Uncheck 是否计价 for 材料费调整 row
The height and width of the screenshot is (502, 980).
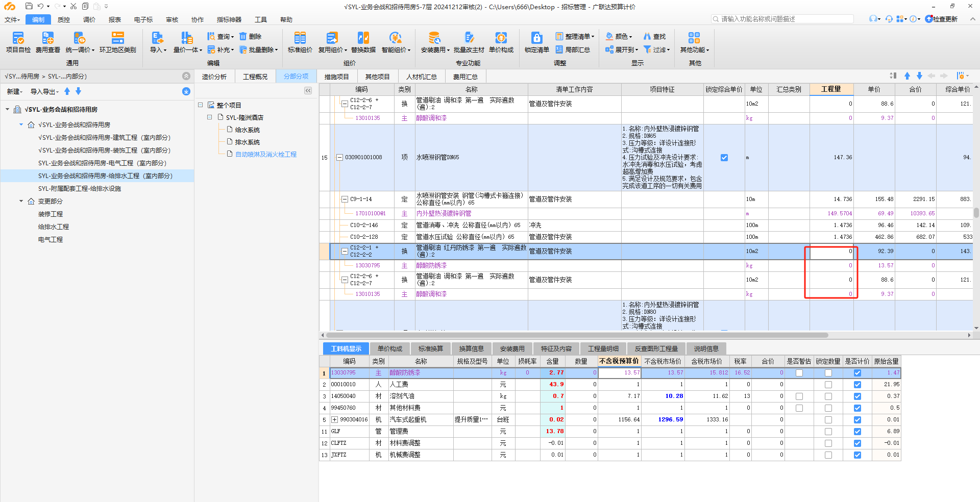[857, 443]
